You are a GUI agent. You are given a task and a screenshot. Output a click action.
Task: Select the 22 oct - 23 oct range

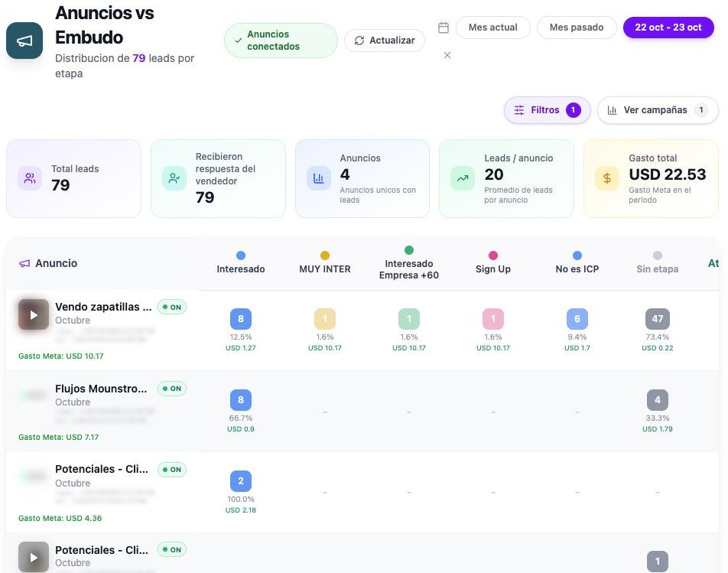[668, 28]
